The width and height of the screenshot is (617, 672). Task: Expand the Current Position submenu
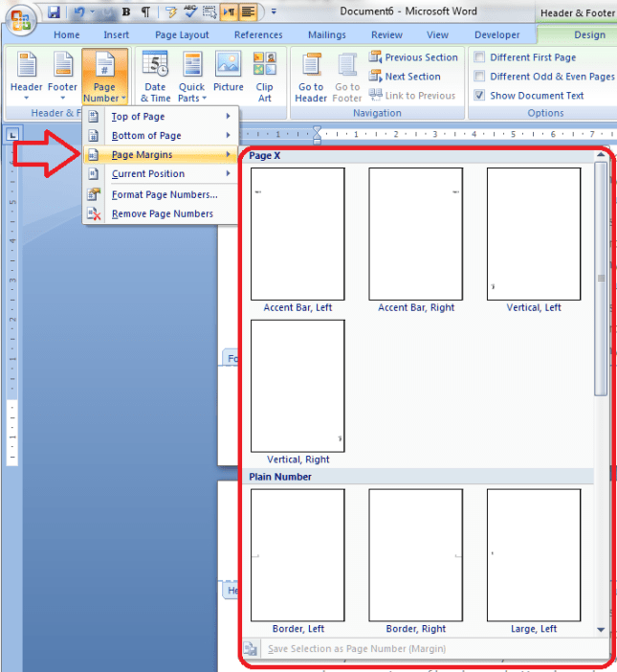[161, 173]
